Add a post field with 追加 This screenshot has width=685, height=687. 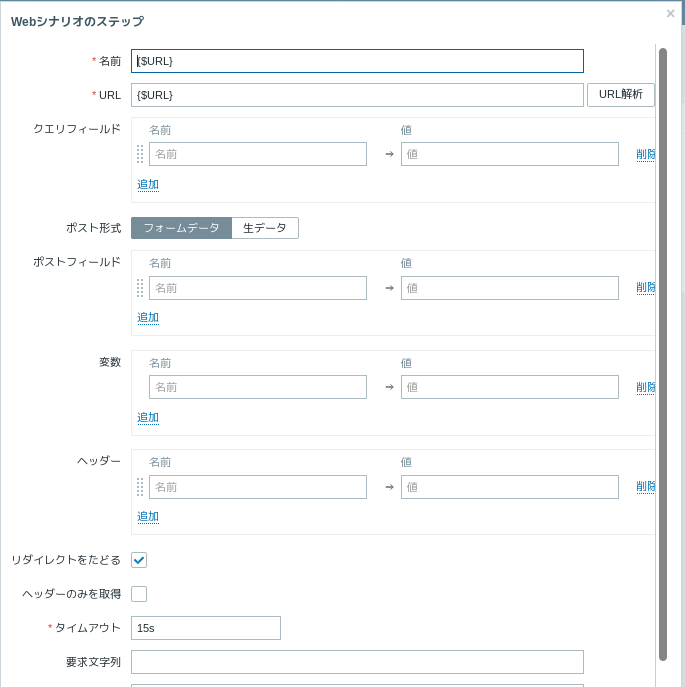148,318
